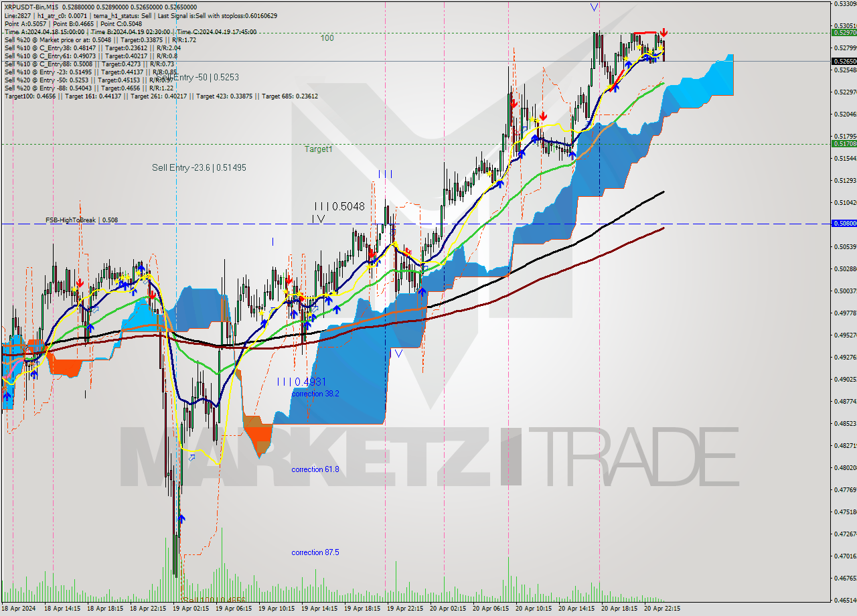
Task: Click the 'Target100: 0.4656' targets line
Action: (x=161, y=96)
